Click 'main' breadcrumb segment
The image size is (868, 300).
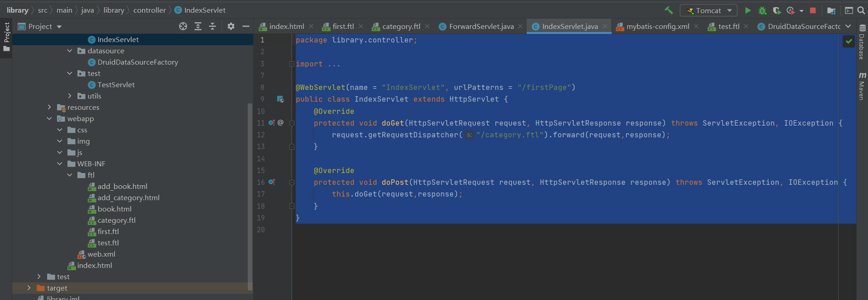coord(64,10)
